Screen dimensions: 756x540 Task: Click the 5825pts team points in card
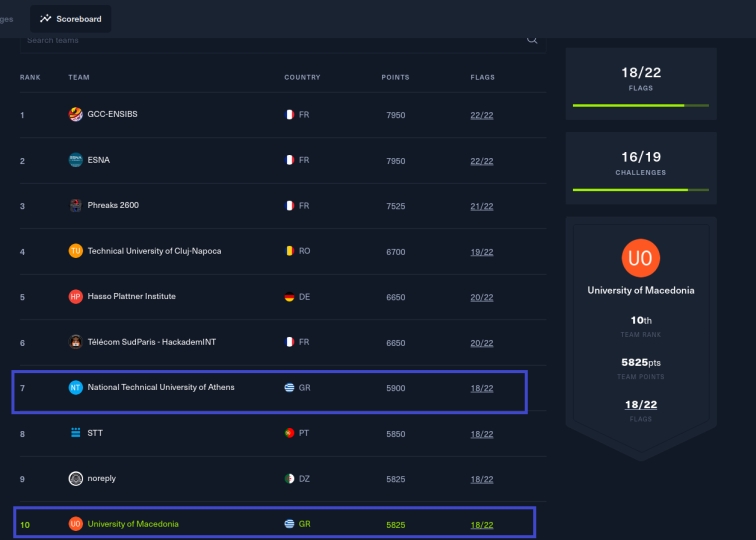pos(641,363)
